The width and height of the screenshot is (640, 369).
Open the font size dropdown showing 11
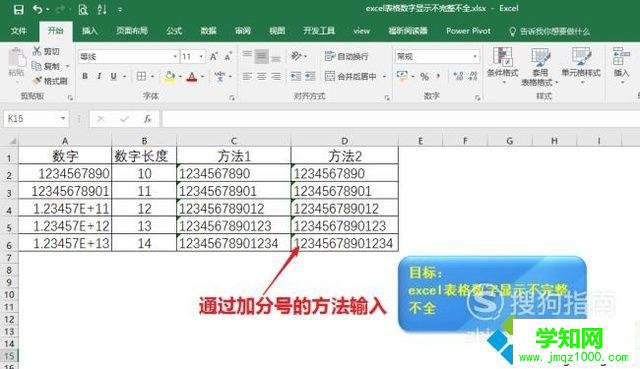coord(201,57)
